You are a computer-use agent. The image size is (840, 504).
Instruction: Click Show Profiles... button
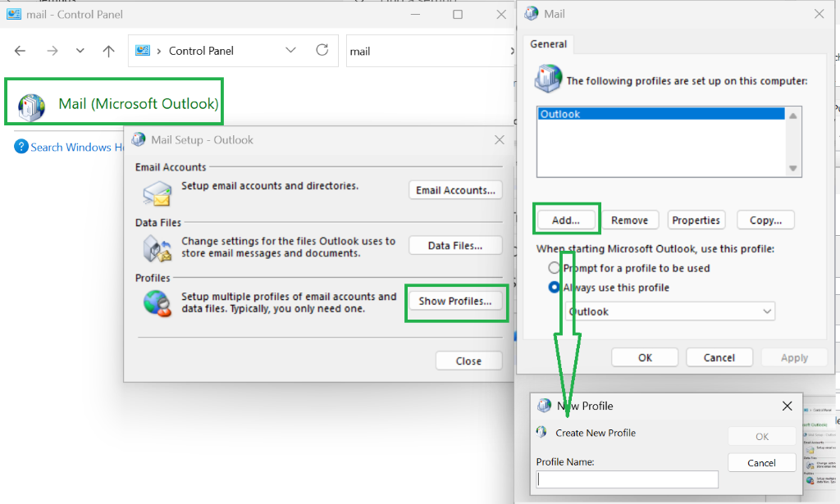pos(455,302)
